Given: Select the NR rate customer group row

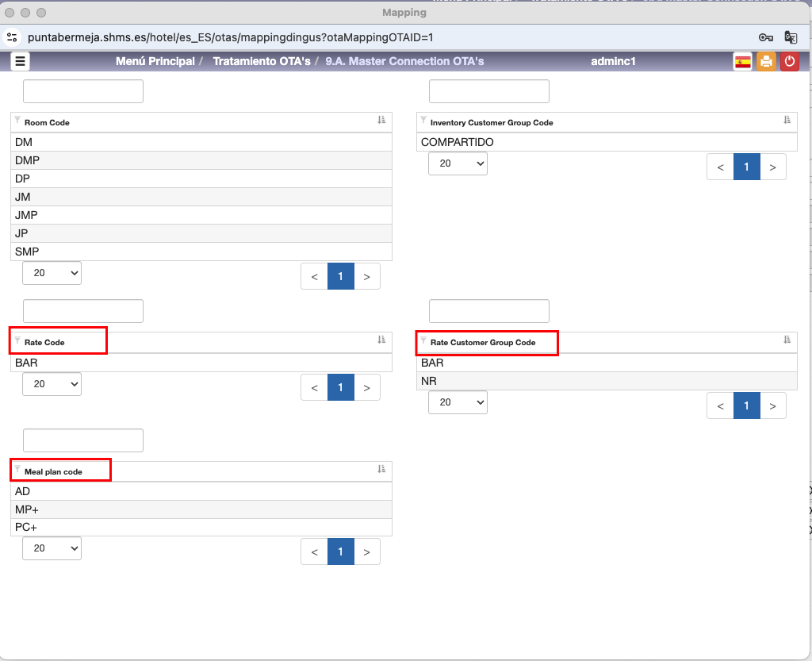Looking at the screenshot, I should point(607,381).
